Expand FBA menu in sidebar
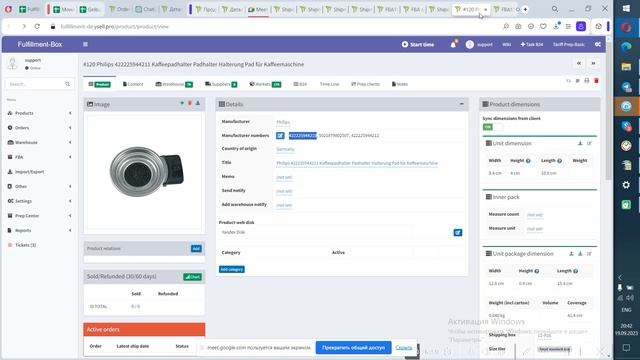640x360 pixels. pos(40,157)
